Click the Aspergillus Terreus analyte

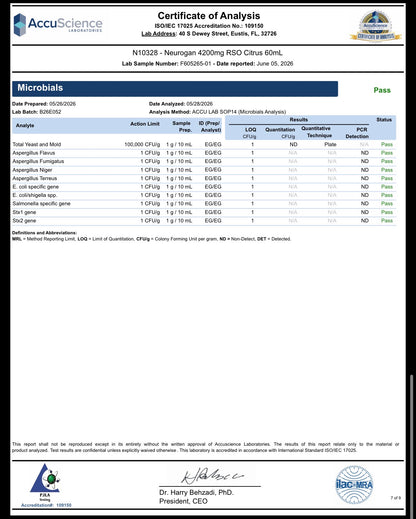tap(35, 178)
